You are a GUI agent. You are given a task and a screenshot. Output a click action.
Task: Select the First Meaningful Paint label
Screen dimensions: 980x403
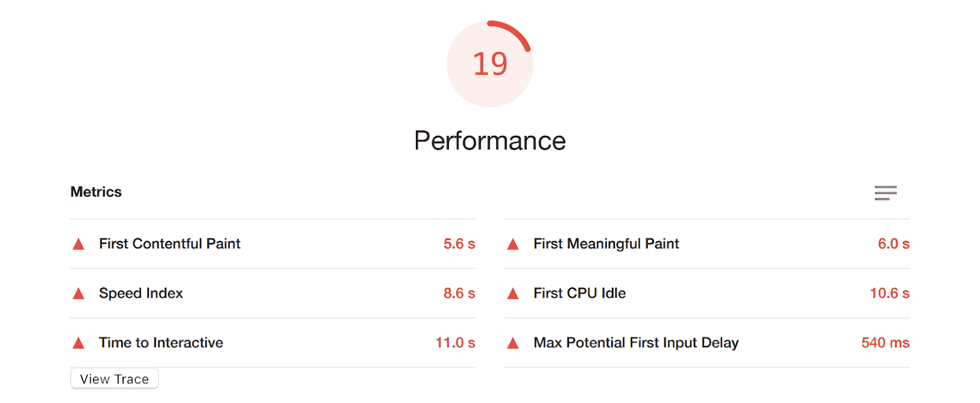[x=606, y=244]
